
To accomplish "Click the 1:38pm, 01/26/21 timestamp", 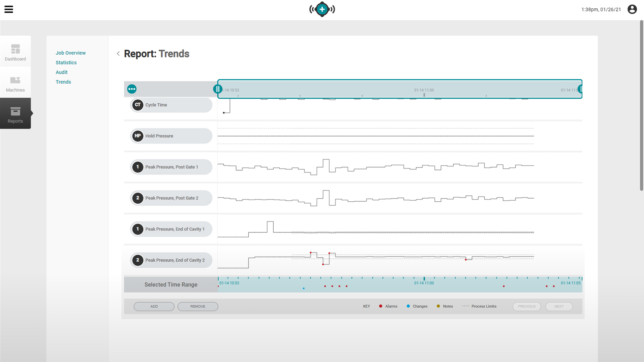I will [601, 9].
